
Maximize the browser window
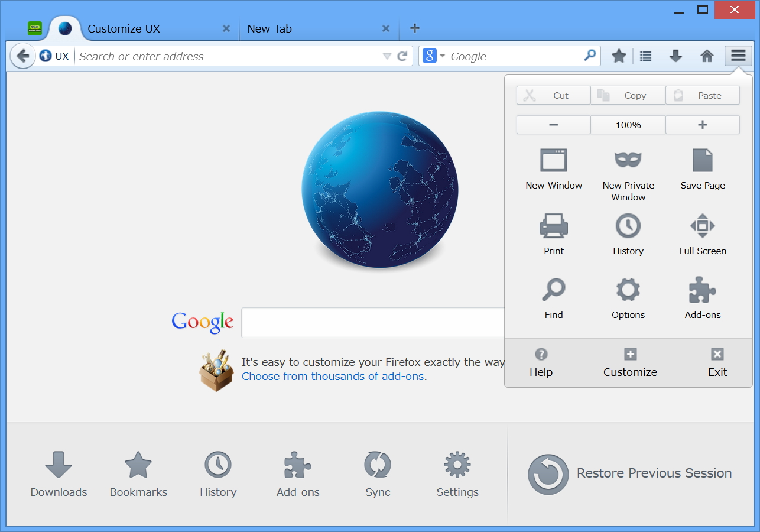[703, 9]
